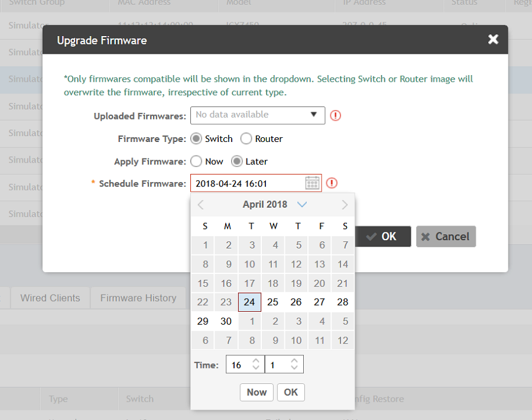The height and width of the screenshot is (420, 532).
Task: Close the Upgrade Firmware dialog with X
Action: coord(493,40)
